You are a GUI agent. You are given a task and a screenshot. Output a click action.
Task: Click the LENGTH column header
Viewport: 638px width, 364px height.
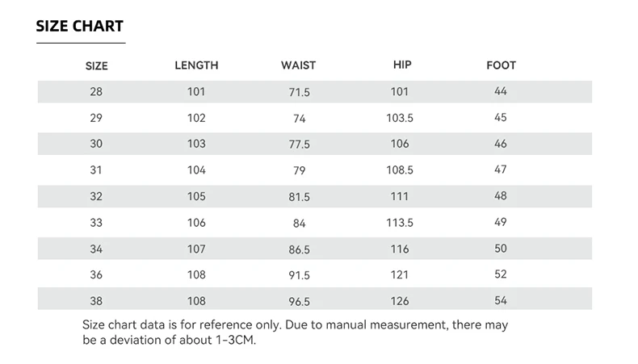196,65
